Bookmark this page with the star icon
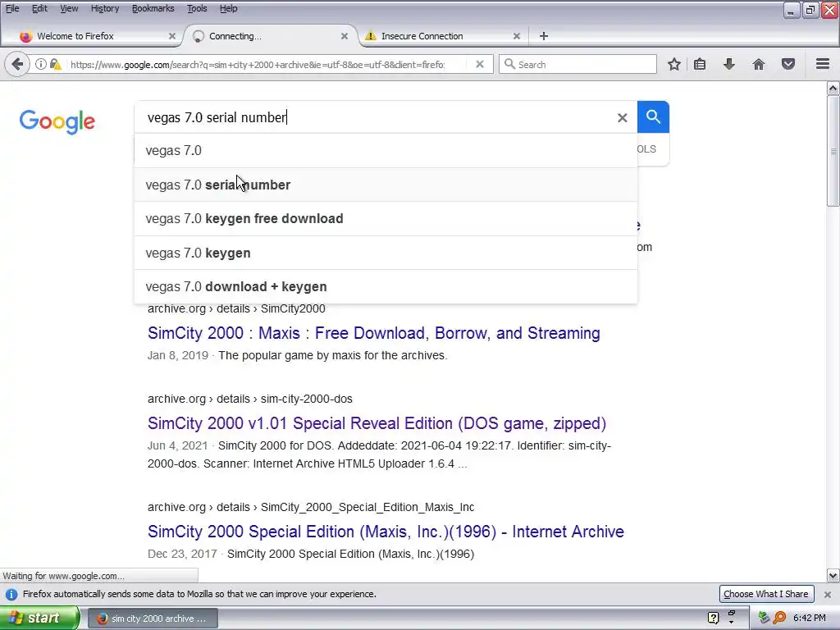This screenshot has height=630, width=840. (x=674, y=64)
